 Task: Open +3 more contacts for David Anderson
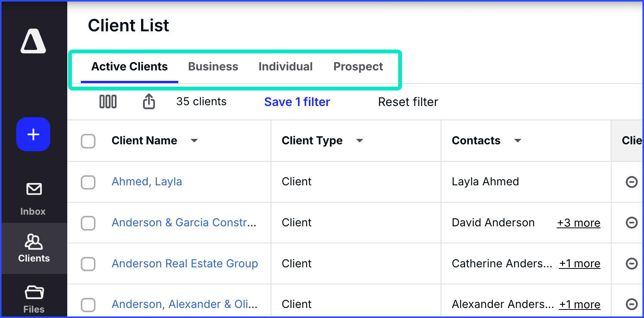[578, 223]
